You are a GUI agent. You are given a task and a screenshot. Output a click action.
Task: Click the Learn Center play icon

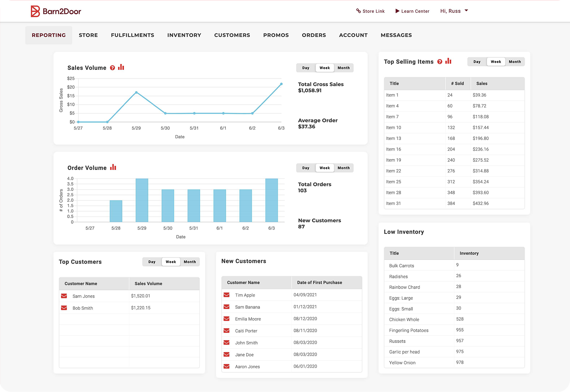(x=398, y=11)
